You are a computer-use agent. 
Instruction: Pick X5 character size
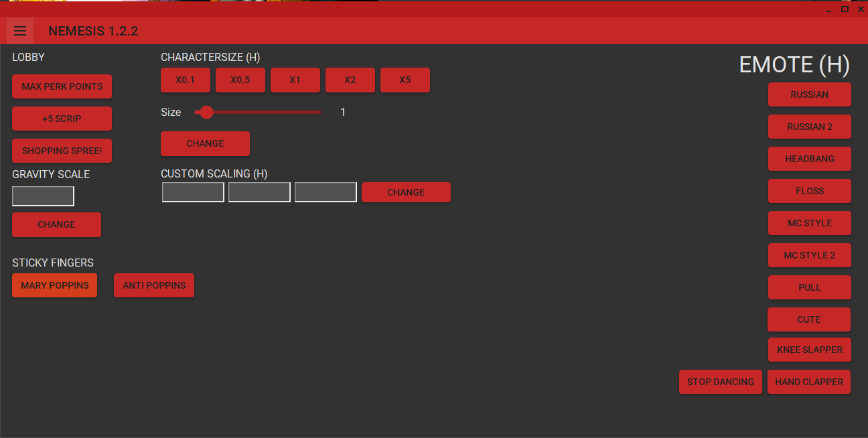point(405,80)
